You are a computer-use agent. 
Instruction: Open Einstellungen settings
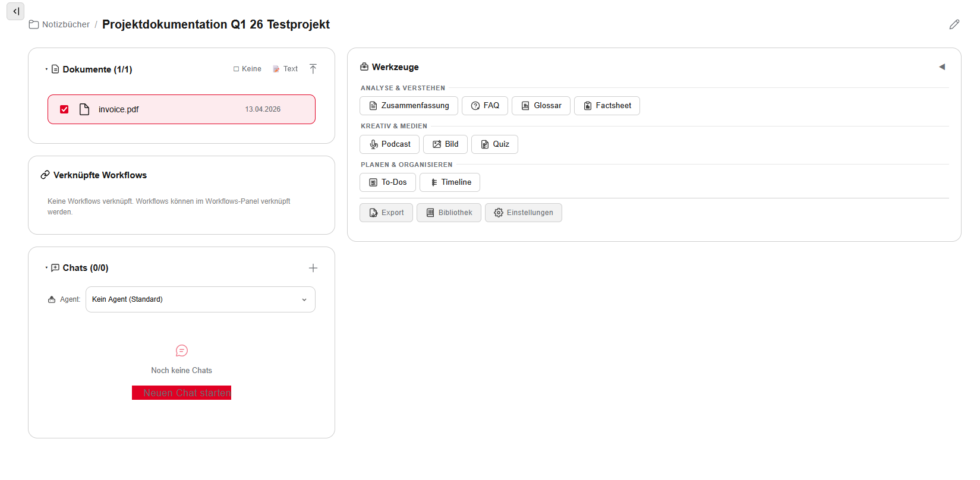point(523,213)
